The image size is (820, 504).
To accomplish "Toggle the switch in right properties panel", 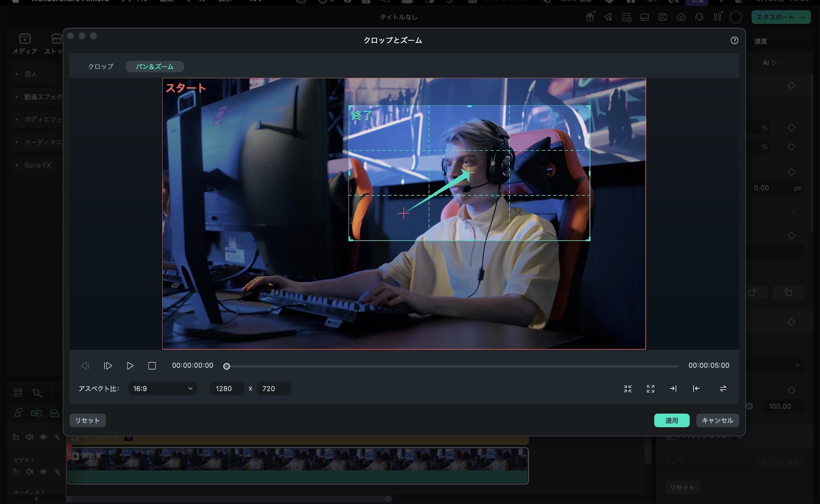I will pos(797,213).
